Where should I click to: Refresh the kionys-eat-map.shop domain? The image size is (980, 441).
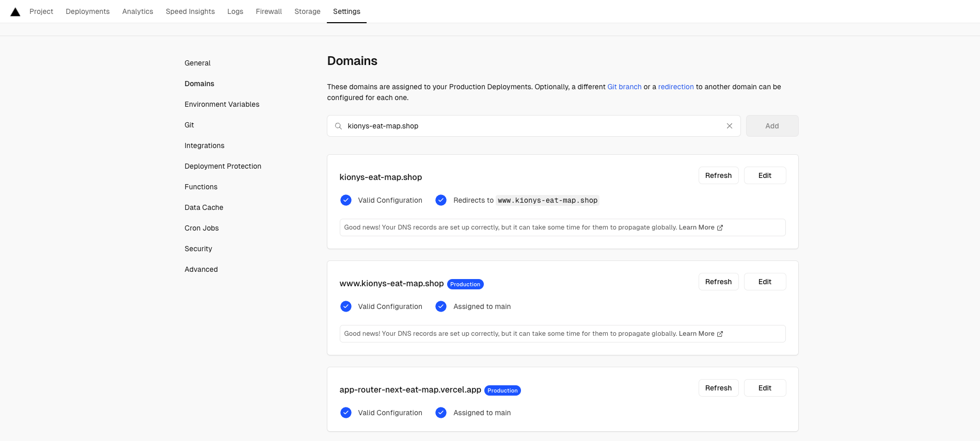click(x=718, y=175)
